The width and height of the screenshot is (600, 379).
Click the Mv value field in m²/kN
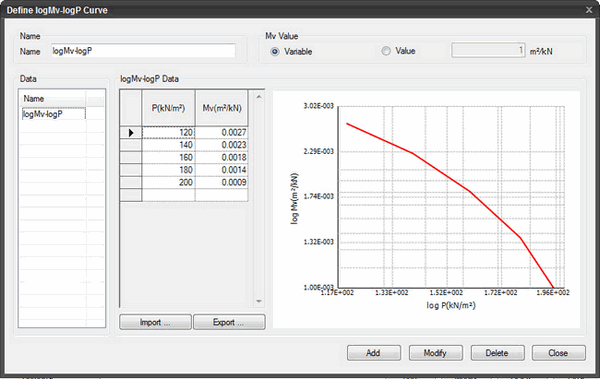[488, 50]
